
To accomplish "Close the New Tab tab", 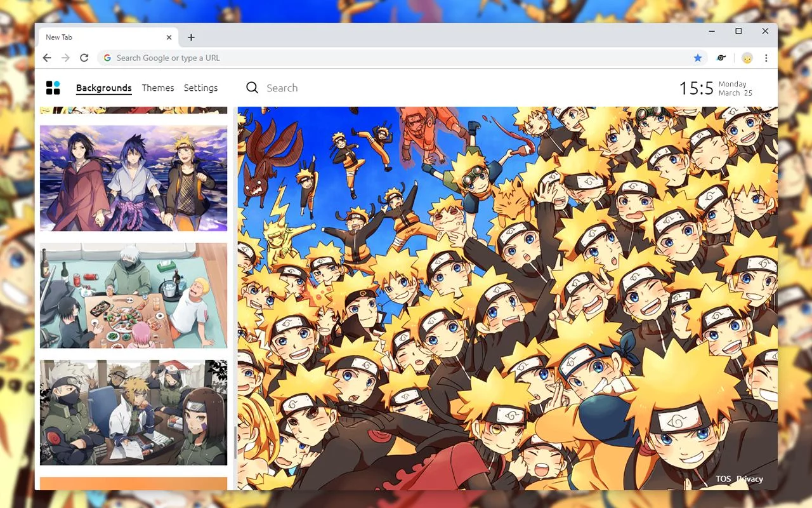I will 169,37.
